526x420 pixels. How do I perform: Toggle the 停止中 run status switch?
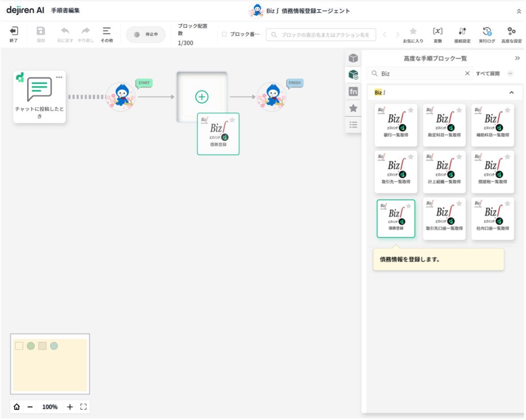point(146,35)
